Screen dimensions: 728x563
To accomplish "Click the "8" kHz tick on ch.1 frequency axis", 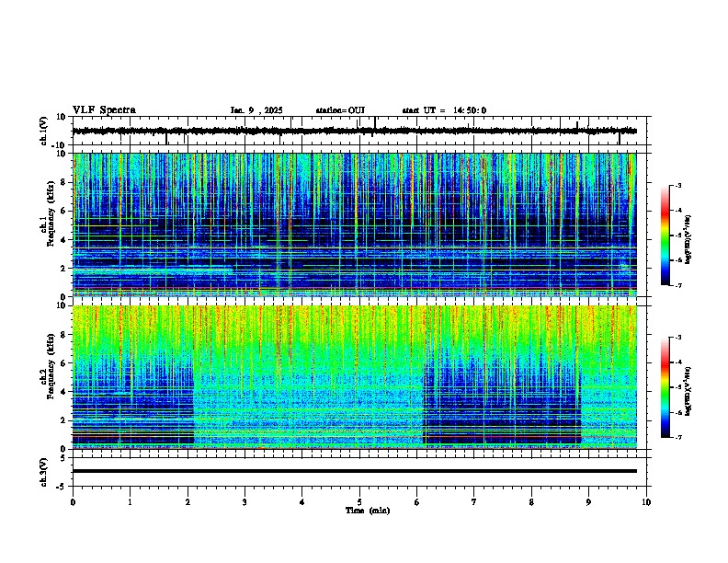I will pyautogui.click(x=63, y=182).
